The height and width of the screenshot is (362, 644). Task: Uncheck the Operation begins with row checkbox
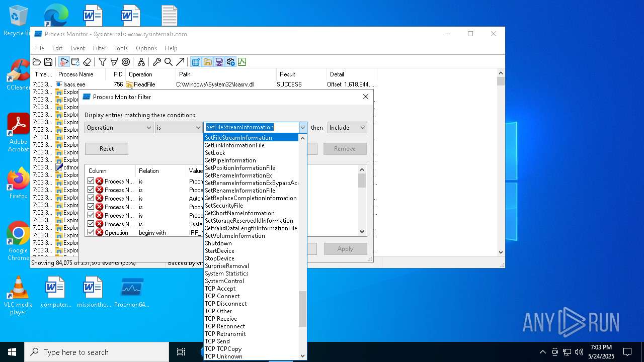[91, 232]
